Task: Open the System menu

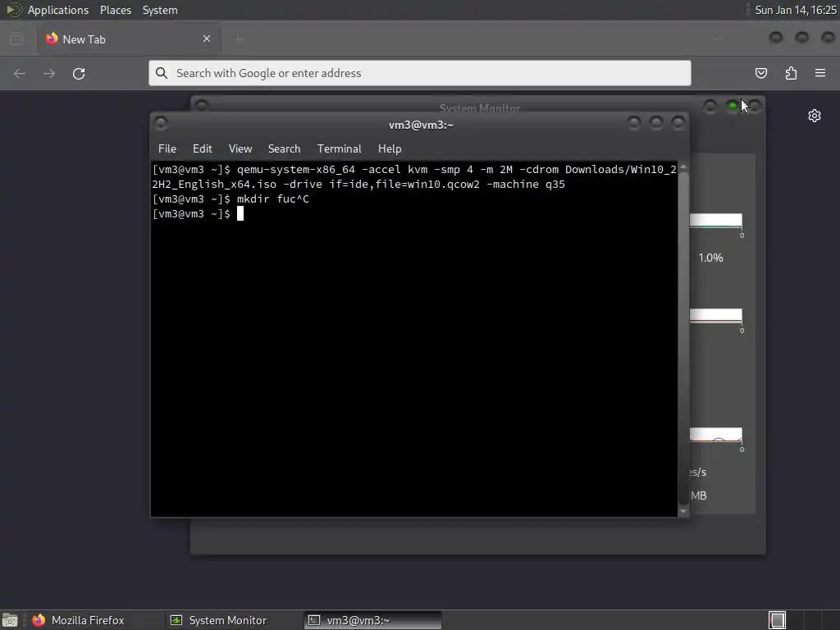Action: point(160,10)
